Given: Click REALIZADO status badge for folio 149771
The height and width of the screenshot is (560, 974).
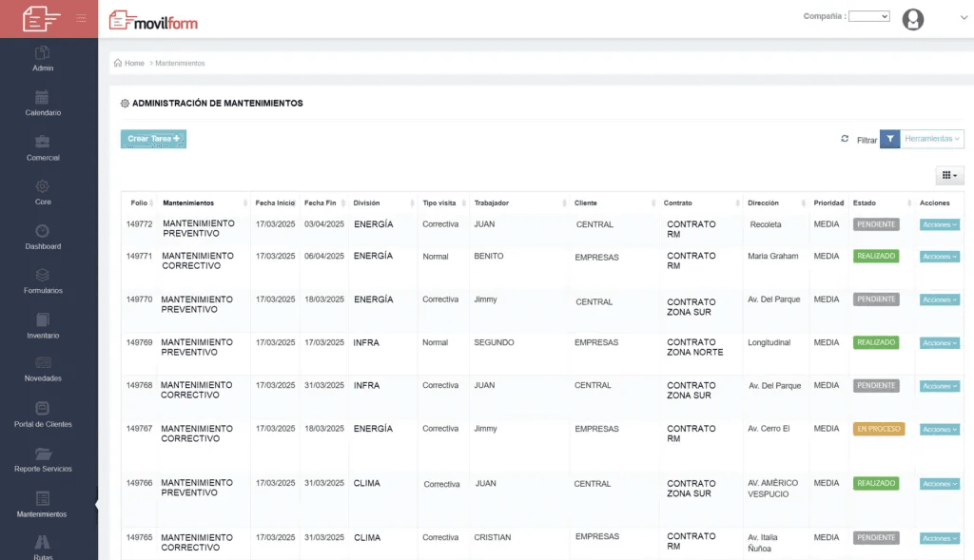Looking at the screenshot, I should tap(876, 257).
